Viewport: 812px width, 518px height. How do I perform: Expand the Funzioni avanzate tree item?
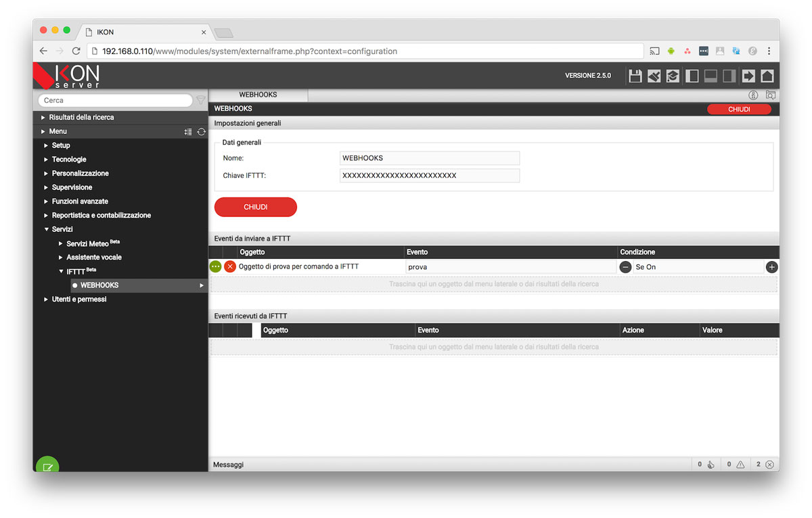[46, 202]
